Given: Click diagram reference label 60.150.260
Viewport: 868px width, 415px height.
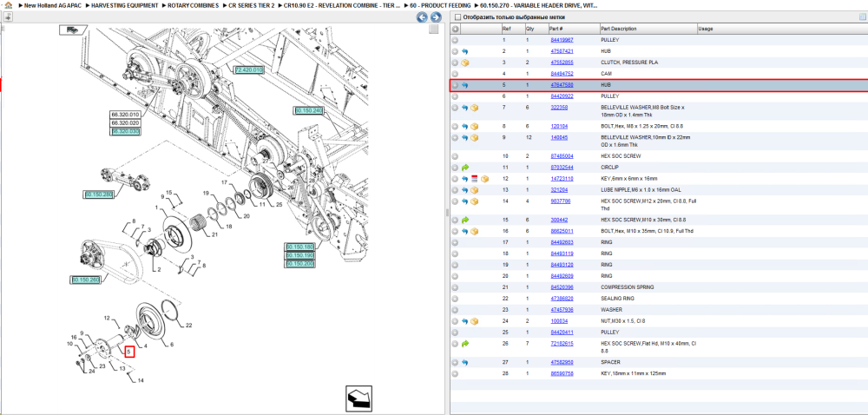Looking at the screenshot, I should [85, 280].
